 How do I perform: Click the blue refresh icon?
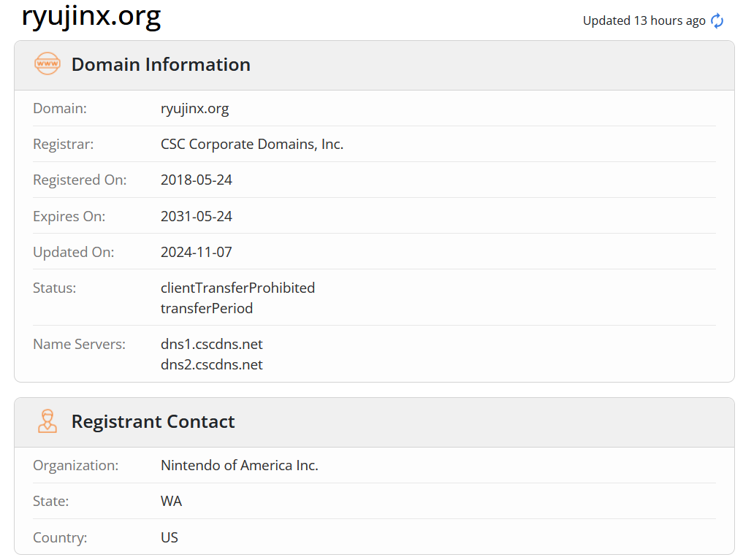tap(717, 21)
